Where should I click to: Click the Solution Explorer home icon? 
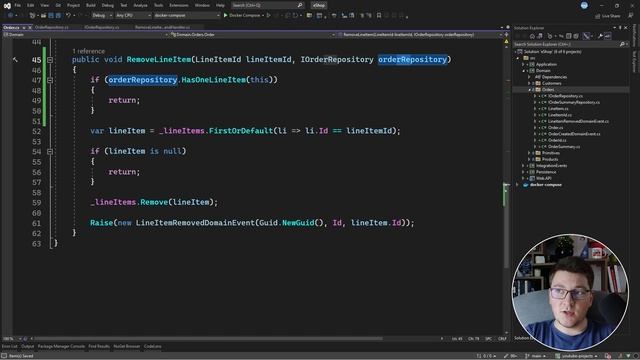pos(532,36)
